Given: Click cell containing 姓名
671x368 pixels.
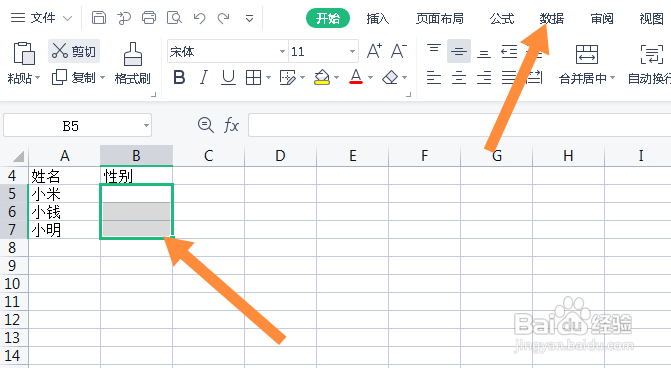Looking at the screenshot, I should click(x=64, y=176).
